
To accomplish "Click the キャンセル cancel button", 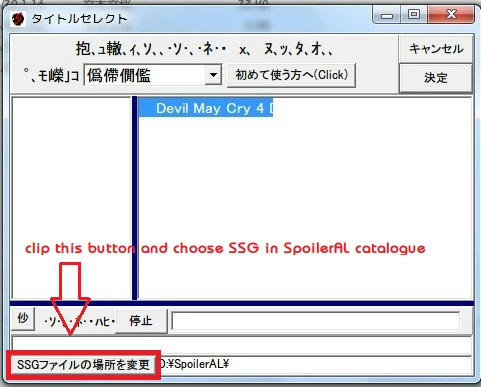I will coord(436,49).
